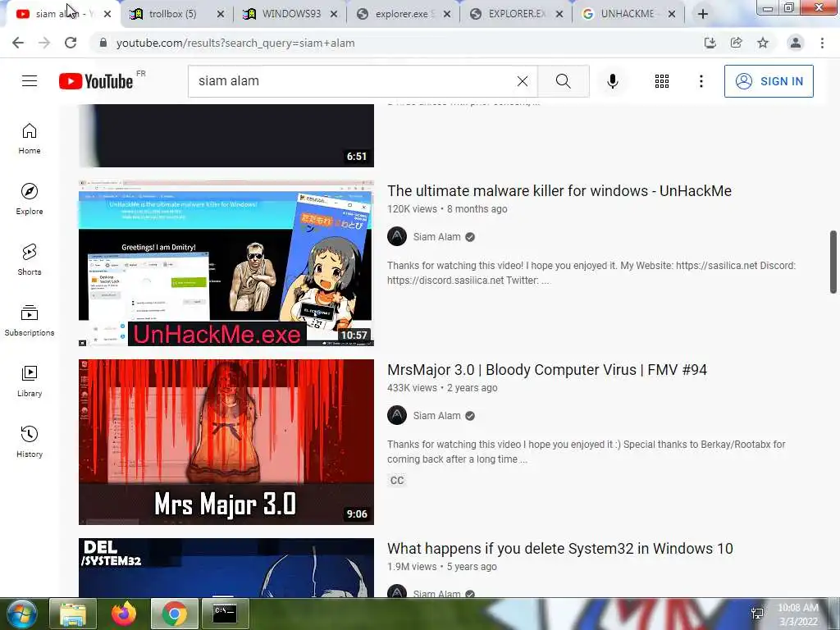
Task: Open Windows Explorer from the taskbar
Action: click(73, 614)
